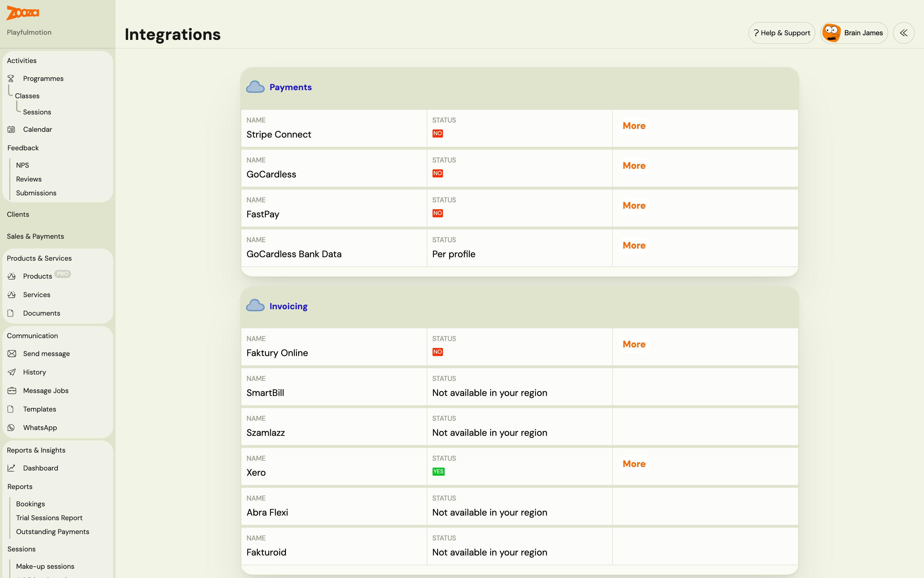Expand the Activities sidebar section
This screenshot has width=924, height=578.
coord(22,60)
